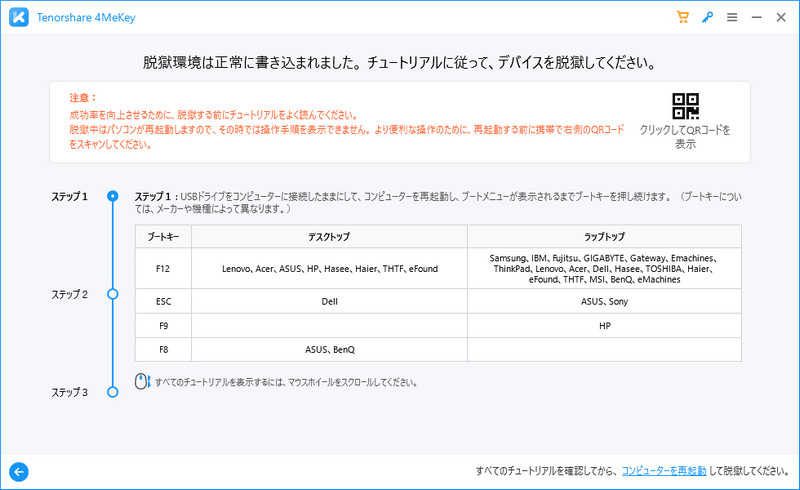Click the ラップトップ column header
The width and height of the screenshot is (800, 490).
(x=604, y=237)
